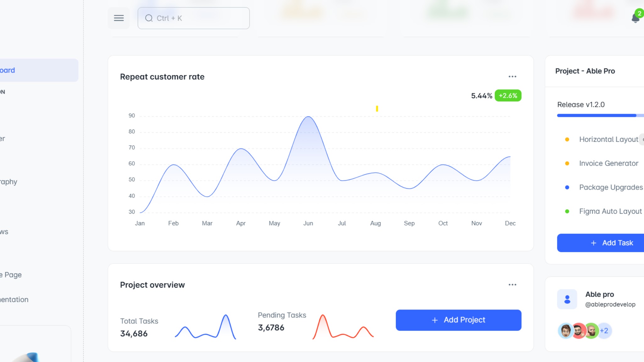
Task: Open Project overview three-dot menu
Action: (512, 285)
